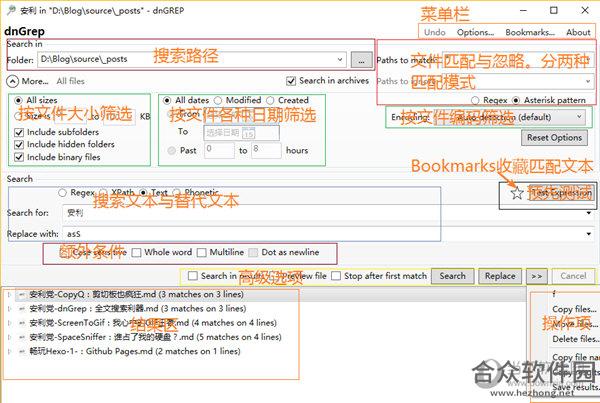Click the Bookmarks star icon
The height and width of the screenshot is (403, 600).
click(x=517, y=193)
